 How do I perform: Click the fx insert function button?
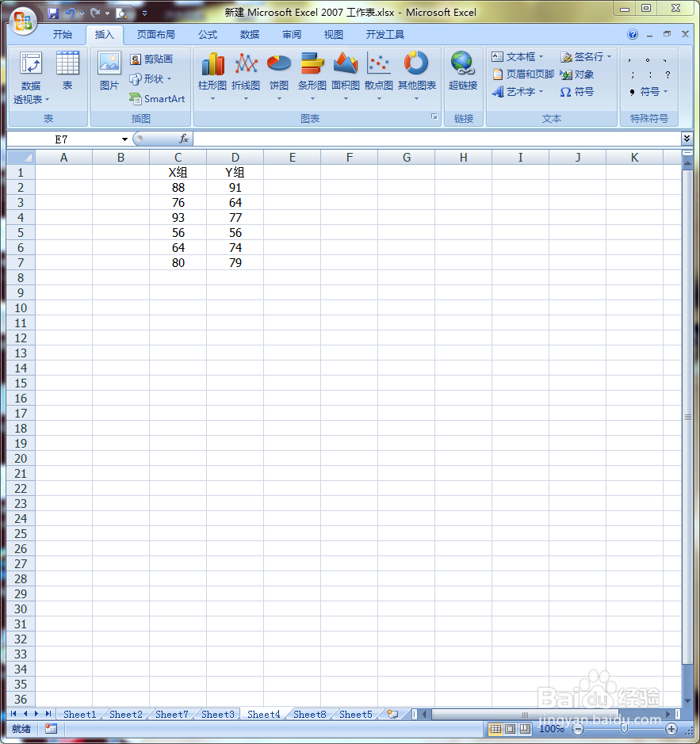click(x=184, y=139)
